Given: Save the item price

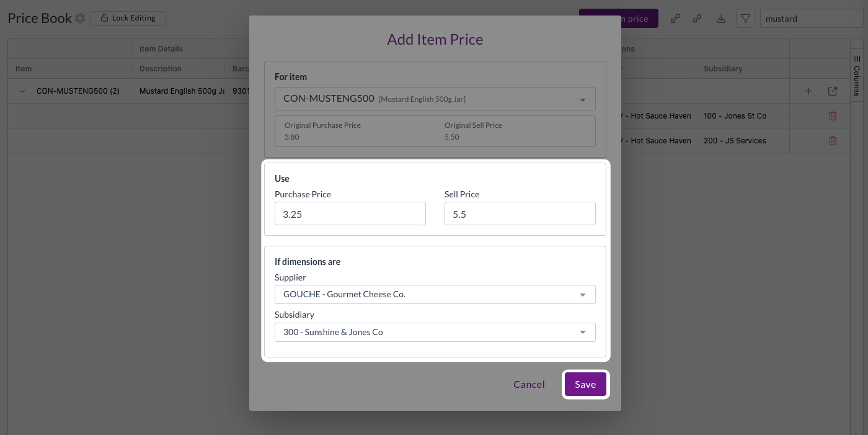Looking at the screenshot, I should [x=585, y=385].
